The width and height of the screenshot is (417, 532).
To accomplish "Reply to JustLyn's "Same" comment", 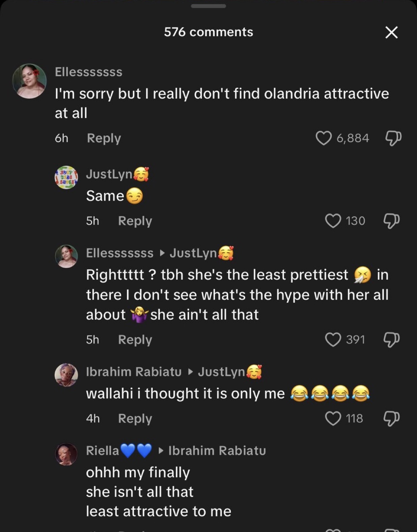I will pyautogui.click(x=135, y=221).
